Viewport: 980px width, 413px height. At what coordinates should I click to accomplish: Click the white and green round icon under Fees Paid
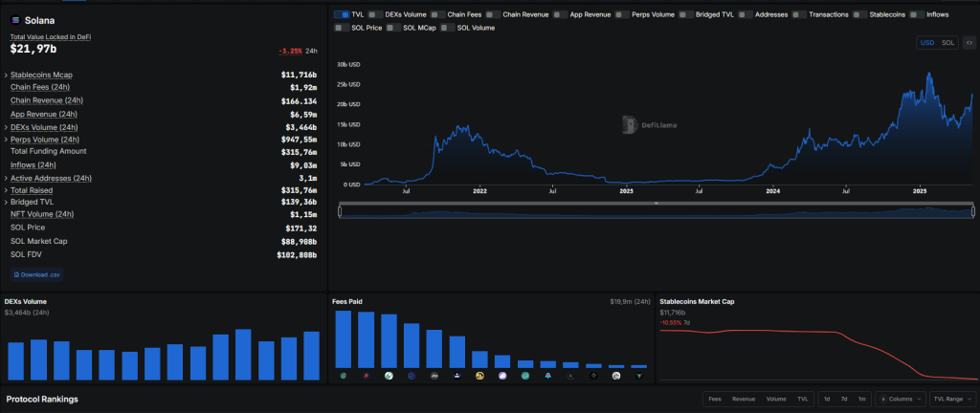point(389,376)
